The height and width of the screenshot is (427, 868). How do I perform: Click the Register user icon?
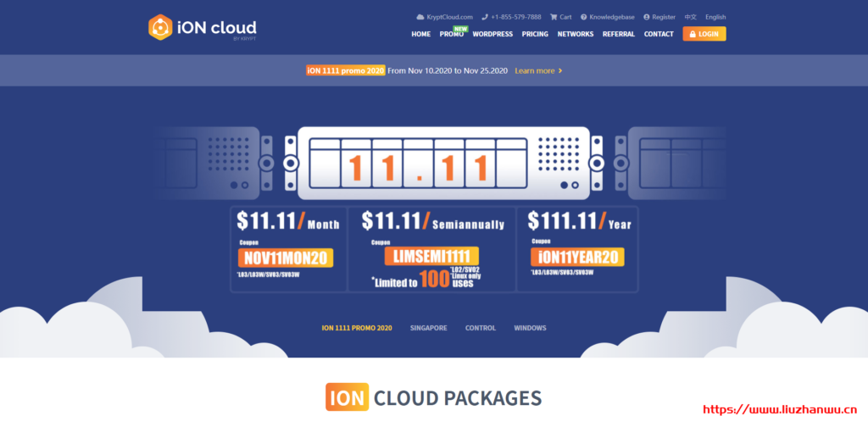tap(647, 17)
